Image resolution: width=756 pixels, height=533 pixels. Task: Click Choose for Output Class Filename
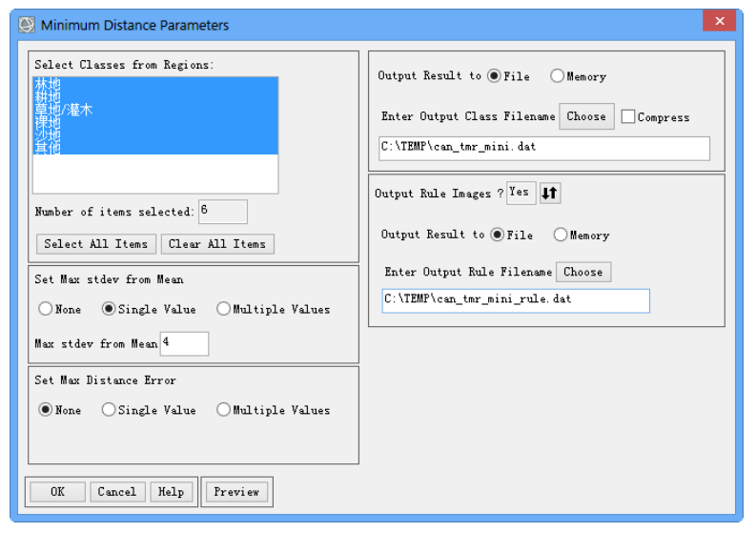pyautogui.click(x=586, y=116)
